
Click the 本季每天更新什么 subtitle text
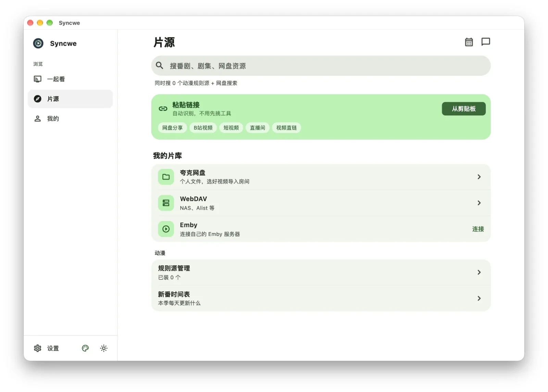(179, 303)
